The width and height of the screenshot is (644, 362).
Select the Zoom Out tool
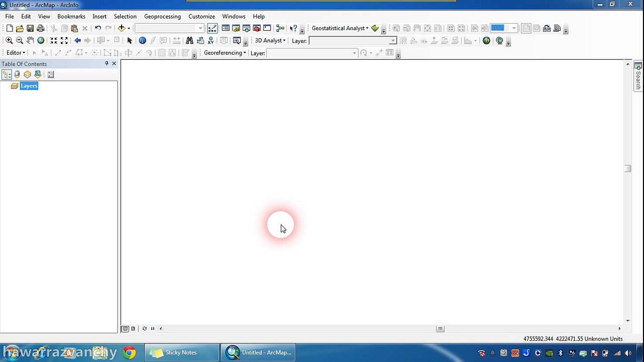(x=20, y=41)
